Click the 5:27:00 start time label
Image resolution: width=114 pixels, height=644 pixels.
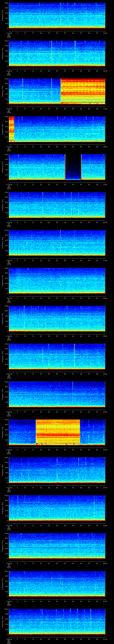(x=9, y=525)
